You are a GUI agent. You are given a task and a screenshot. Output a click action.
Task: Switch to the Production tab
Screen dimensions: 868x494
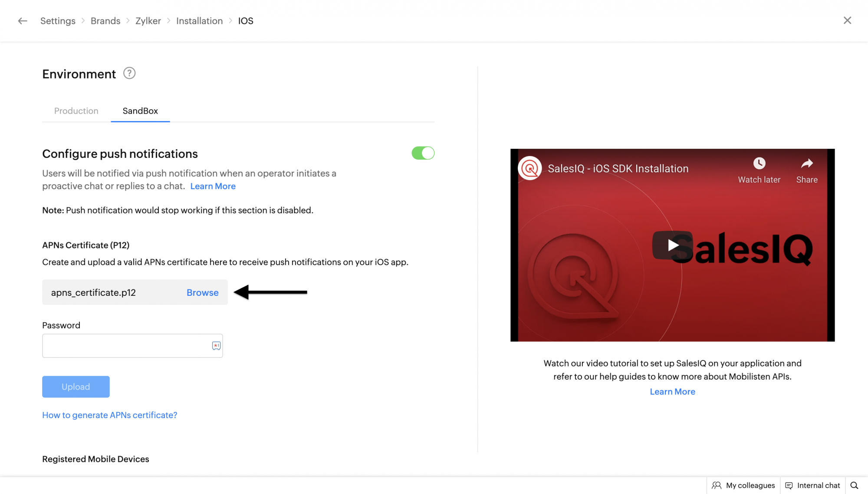[76, 111]
